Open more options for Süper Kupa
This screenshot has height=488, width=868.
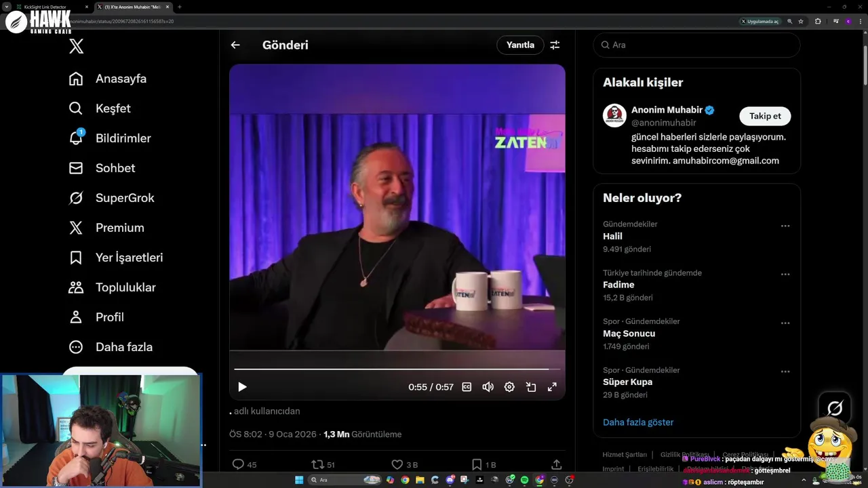pos(785,372)
